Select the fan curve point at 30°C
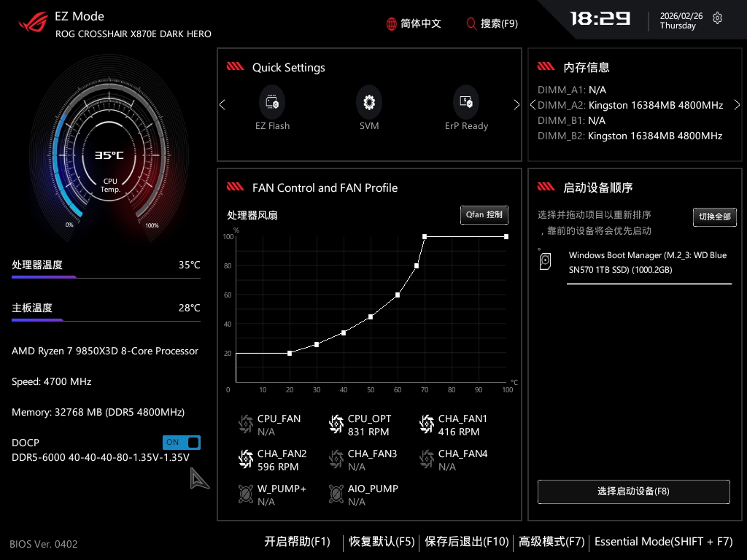The image size is (747, 560). coord(317,344)
